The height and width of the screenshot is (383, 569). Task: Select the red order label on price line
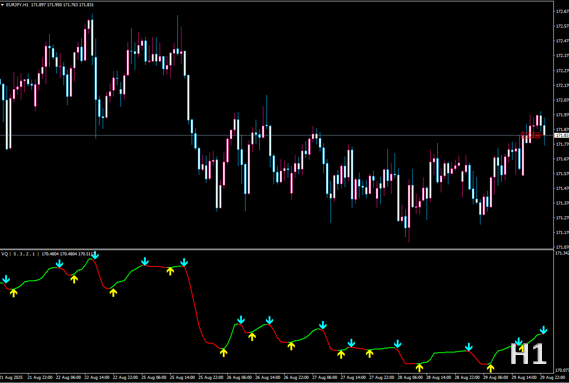tap(531, 136)
